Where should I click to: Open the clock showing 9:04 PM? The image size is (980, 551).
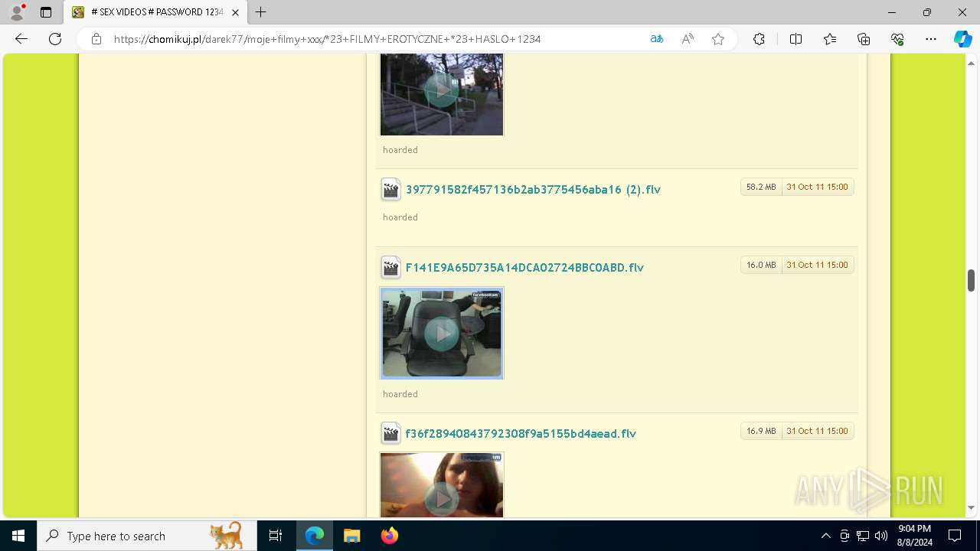click(914, 536)
